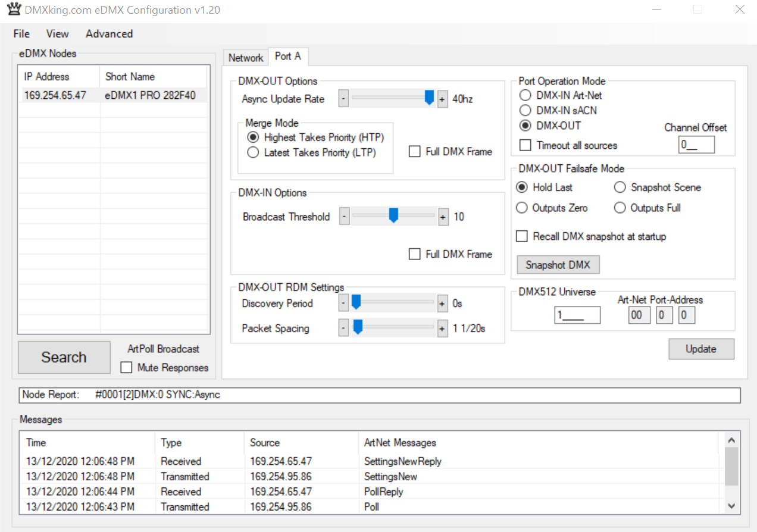Click the eDMX1 PRO 282F40 short name cell
The width and height of the screenshot is (757, 532).
(150, 95)
